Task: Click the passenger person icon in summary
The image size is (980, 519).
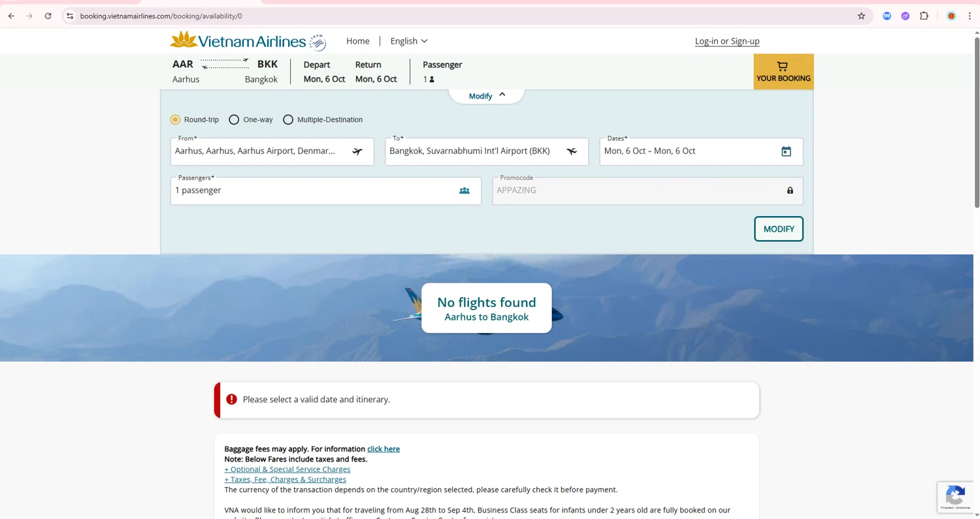Action: coord(432,80)
